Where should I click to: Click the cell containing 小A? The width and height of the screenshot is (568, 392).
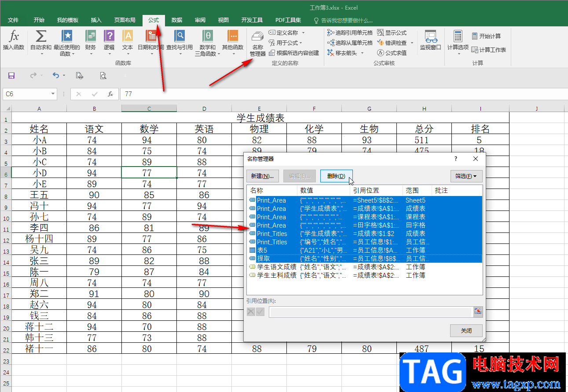pos(39,140)
